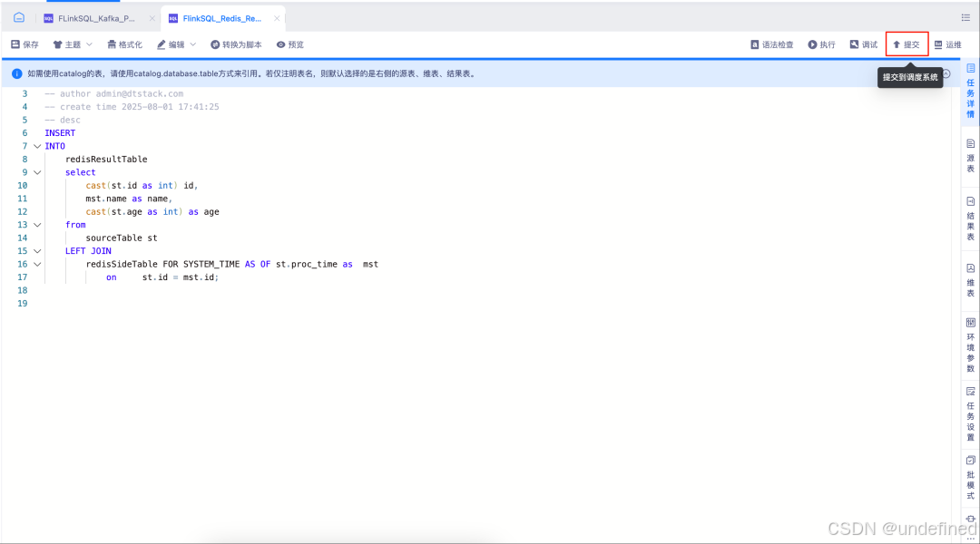Screen dimensions: 980x544
Task: Close the FLinkSQL_Kafka_P... tab
Action: coord(152,19)
